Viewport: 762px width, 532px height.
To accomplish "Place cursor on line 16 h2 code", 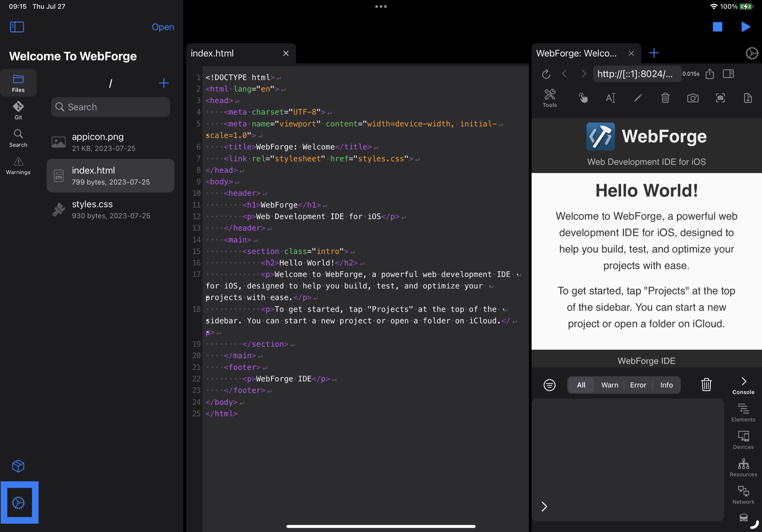I will click(x=309, y=263).
